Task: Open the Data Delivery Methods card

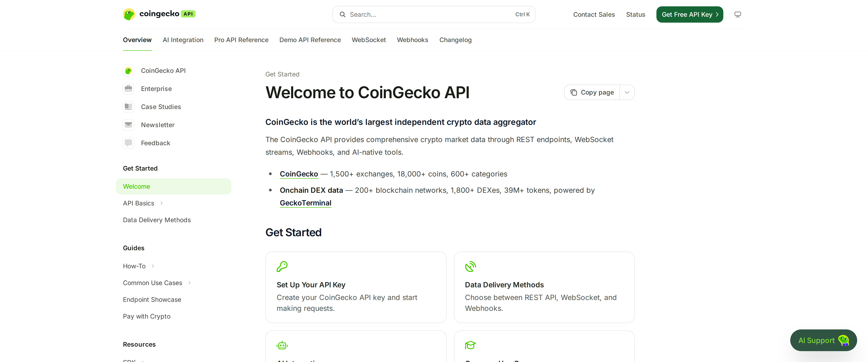Action: (544, 287)
